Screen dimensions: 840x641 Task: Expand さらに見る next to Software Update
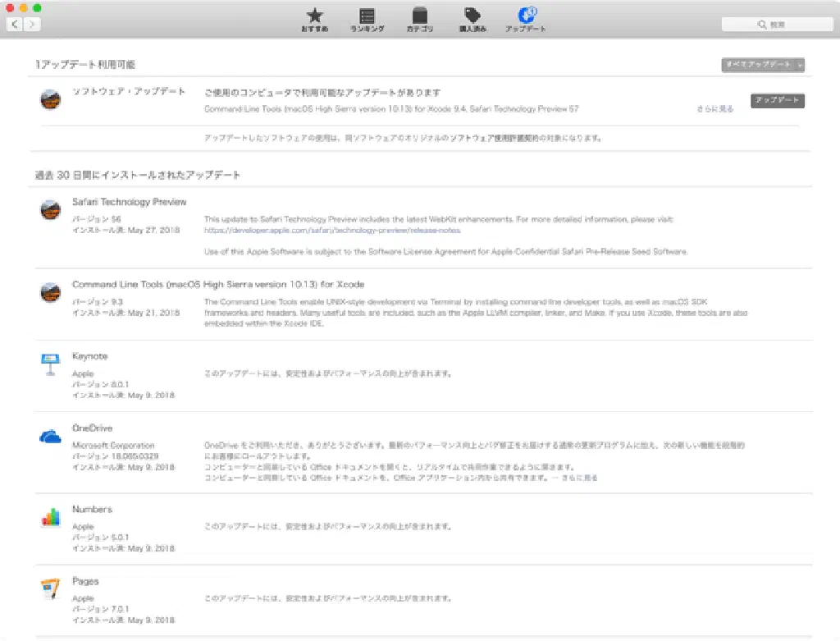tap(715, 108)
